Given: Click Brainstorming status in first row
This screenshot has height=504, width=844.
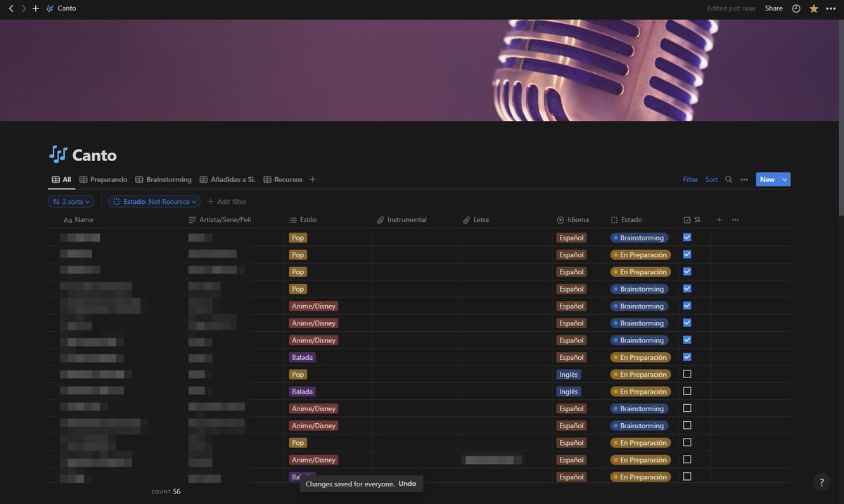Looking at the screenshot, I should 639,238.
